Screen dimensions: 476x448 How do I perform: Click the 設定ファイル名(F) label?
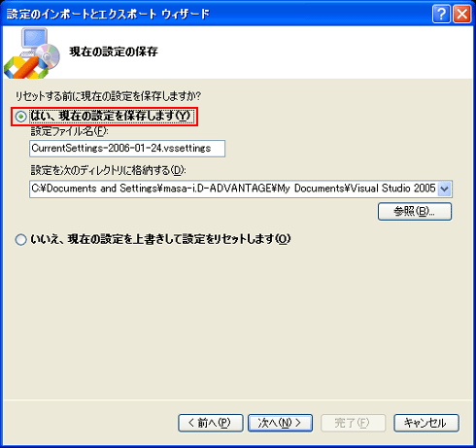click(x=70, y=132)
